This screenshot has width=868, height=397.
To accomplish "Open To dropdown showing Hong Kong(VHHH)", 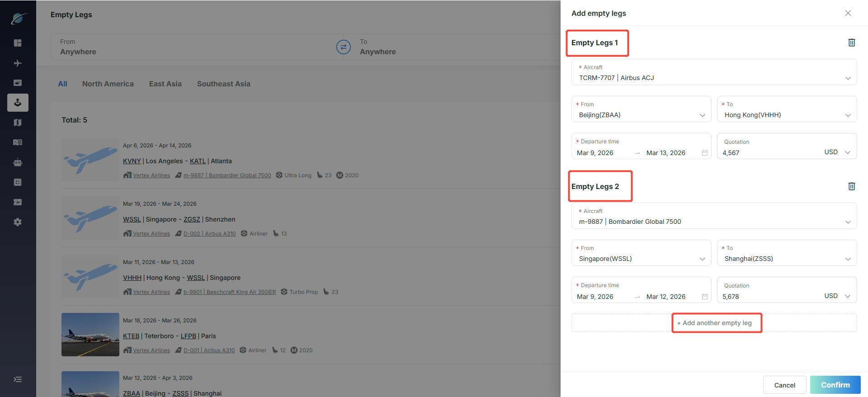I will (787, 109).
